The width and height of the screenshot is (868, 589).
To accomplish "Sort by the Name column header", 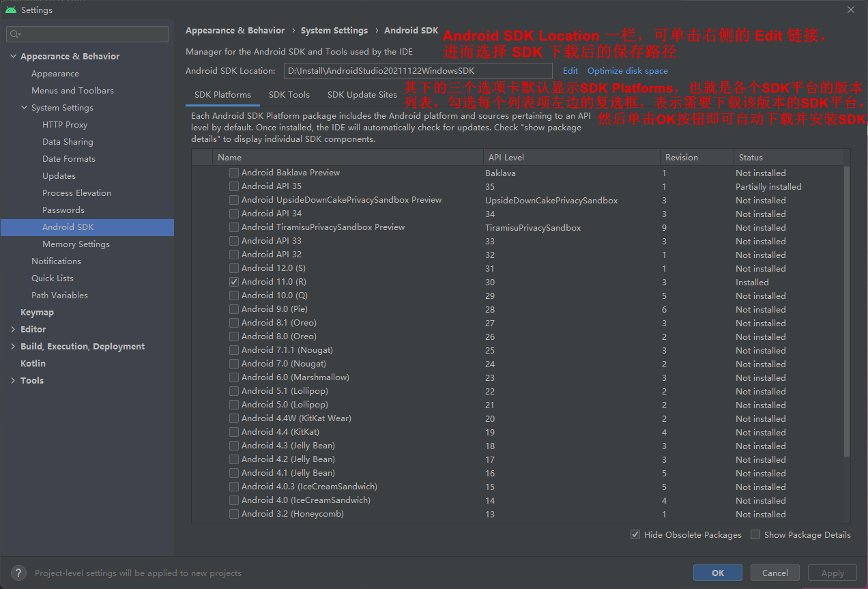I will tap(348, 157).
